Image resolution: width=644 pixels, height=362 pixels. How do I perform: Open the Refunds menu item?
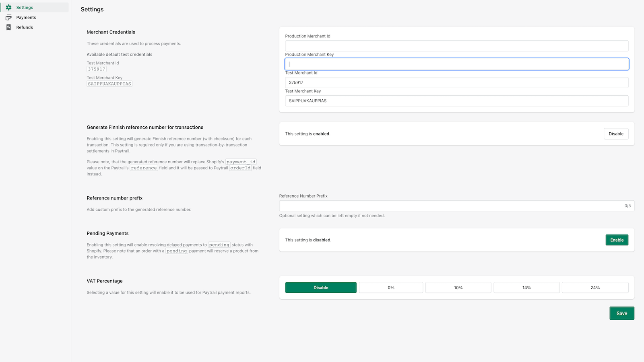point(35,27)
